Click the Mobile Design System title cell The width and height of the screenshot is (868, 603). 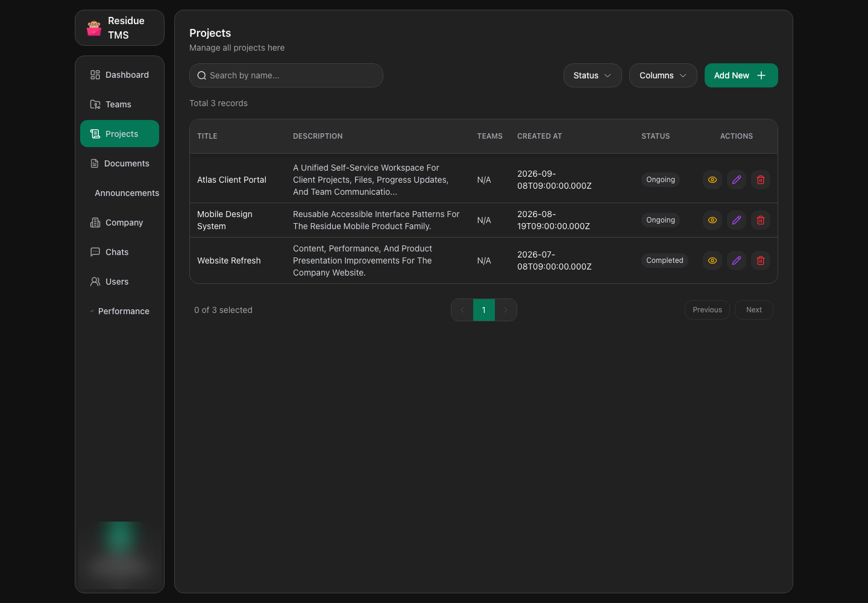pyautogui.click(x=225, y=220)
